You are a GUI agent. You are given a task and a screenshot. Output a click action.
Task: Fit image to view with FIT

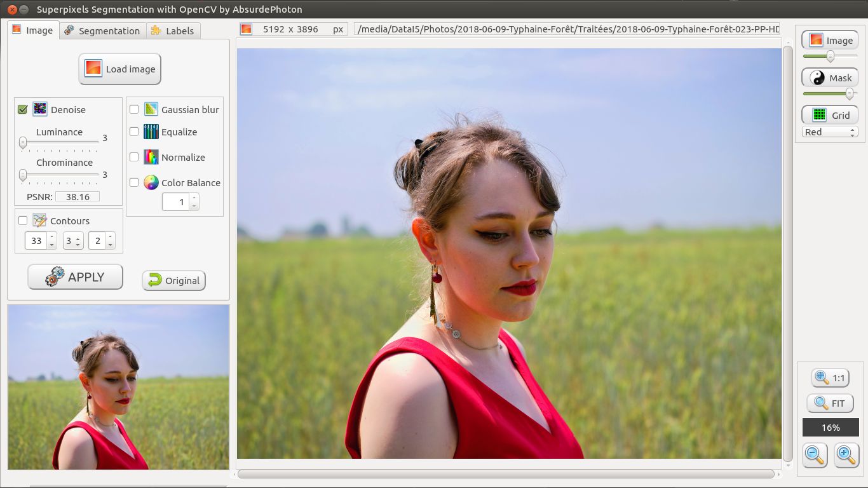click(x=830, y=403)
